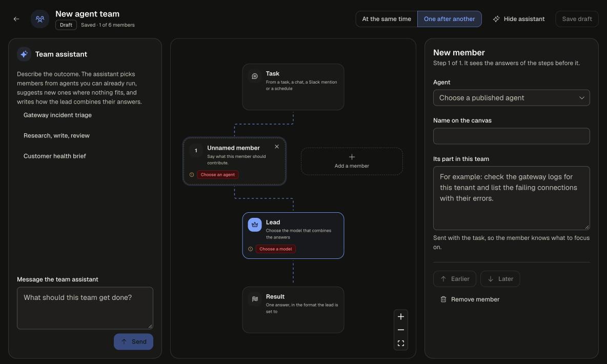The width and height of the screenshot is (607, 364).
Task: Click warning icon beside Choose an agent
Action: point(192,175)
